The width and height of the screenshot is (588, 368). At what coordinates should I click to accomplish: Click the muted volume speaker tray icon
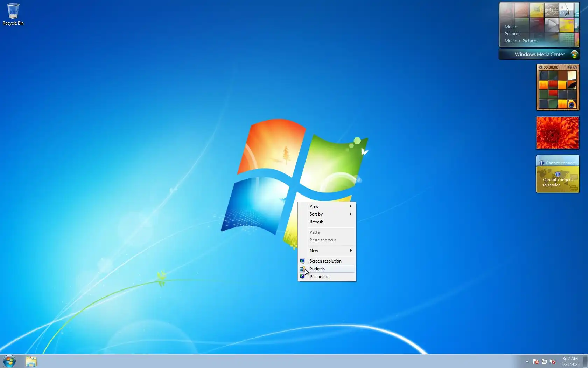[x=553, y=361]
